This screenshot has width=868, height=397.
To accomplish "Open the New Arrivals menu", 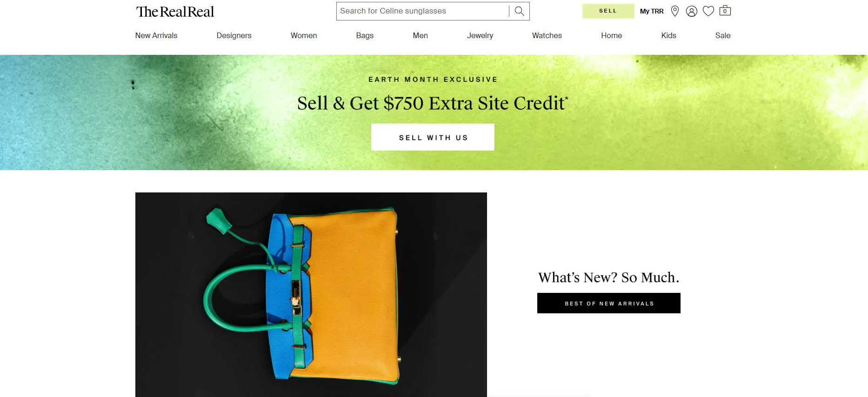I will (x=156, y=35).
